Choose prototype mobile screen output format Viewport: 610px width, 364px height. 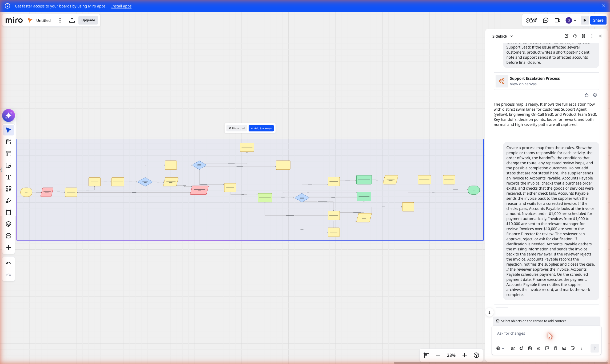click(x=556, y=348)
